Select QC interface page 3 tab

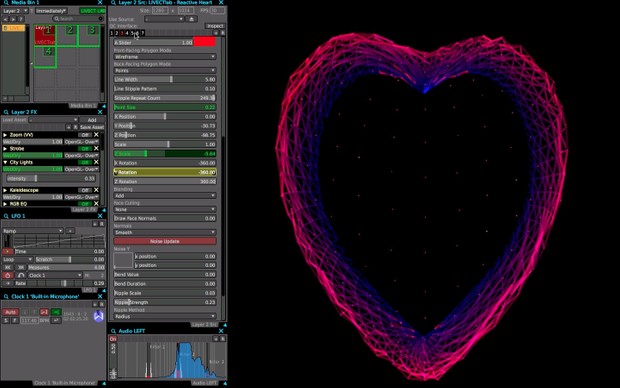click(122, 33)
